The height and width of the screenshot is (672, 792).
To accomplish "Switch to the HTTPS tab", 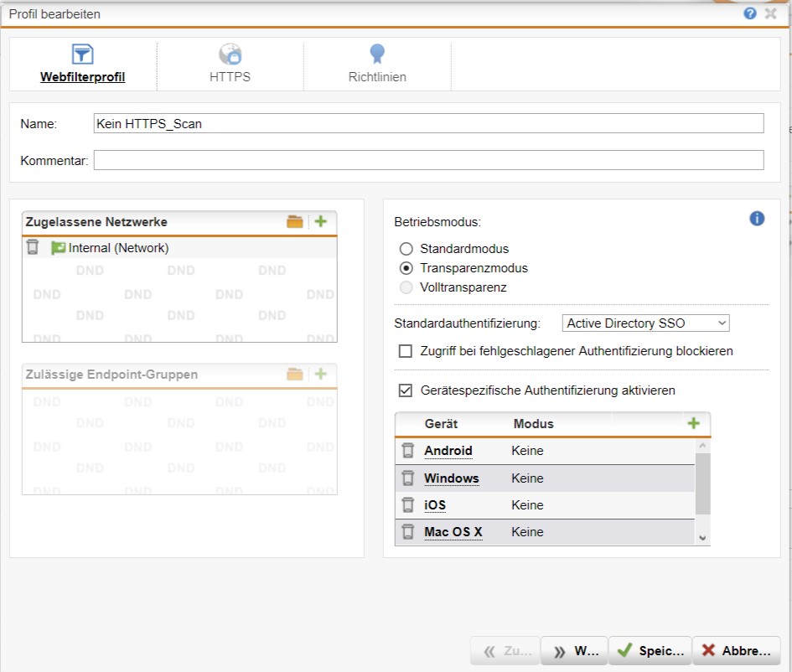I will [x=230, y=65].
